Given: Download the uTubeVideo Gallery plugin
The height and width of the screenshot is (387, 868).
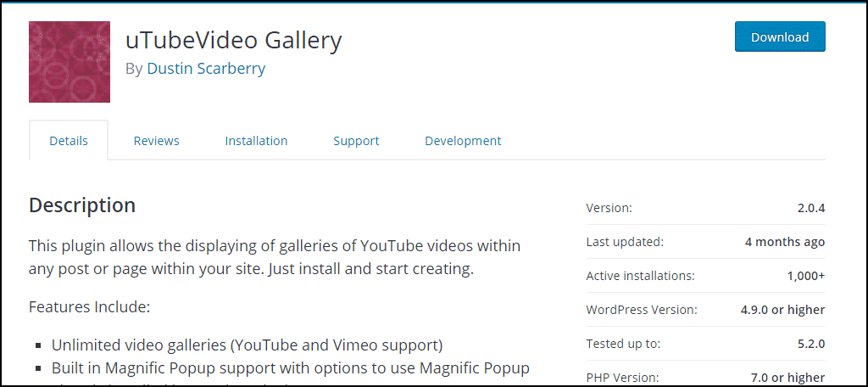Looking at the screenshot, I should pyautogui.click(x=780, y=36).
